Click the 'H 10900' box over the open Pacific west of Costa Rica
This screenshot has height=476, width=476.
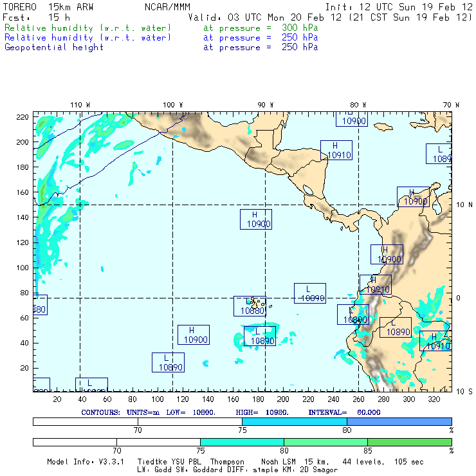click(x=256, y=219)
